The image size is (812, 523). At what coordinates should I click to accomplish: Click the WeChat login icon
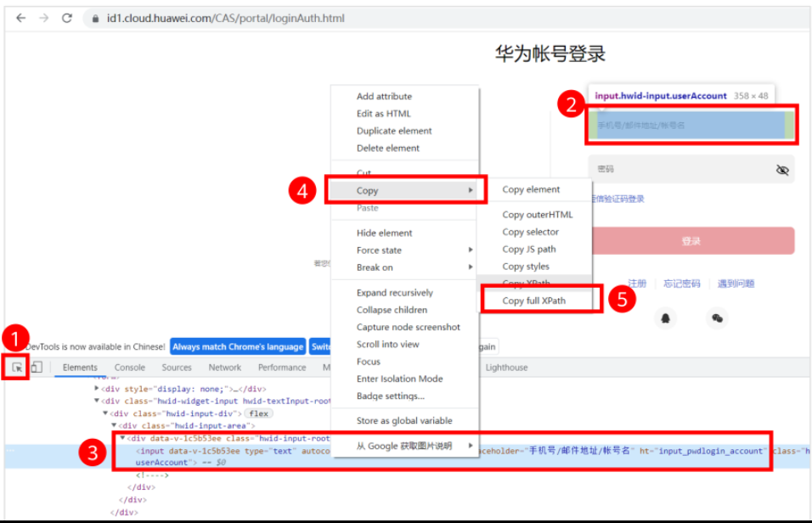click(x=717, y=318)
